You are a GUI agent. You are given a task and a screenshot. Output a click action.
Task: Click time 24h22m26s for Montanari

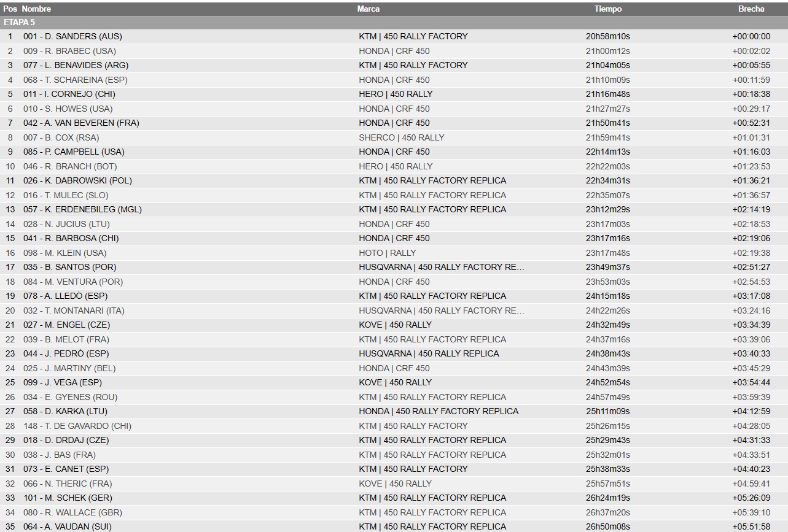tap(608, 310)
